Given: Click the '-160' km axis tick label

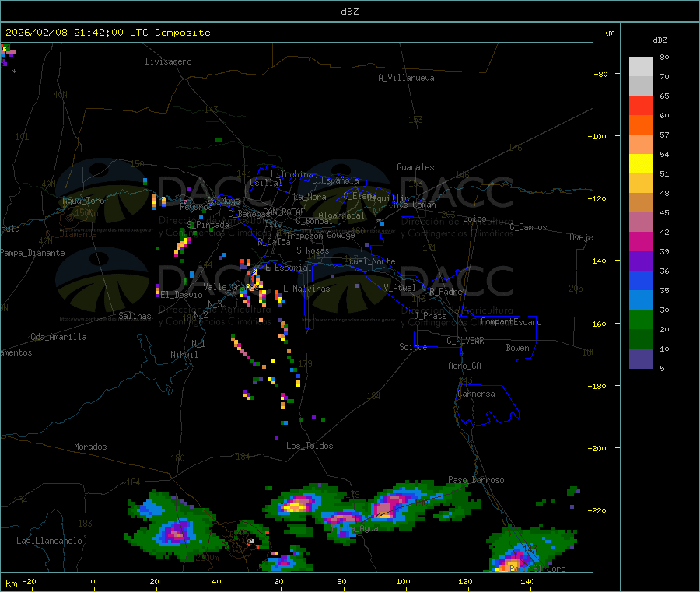Looking at the screenshot, I should (x=599, y=324).
